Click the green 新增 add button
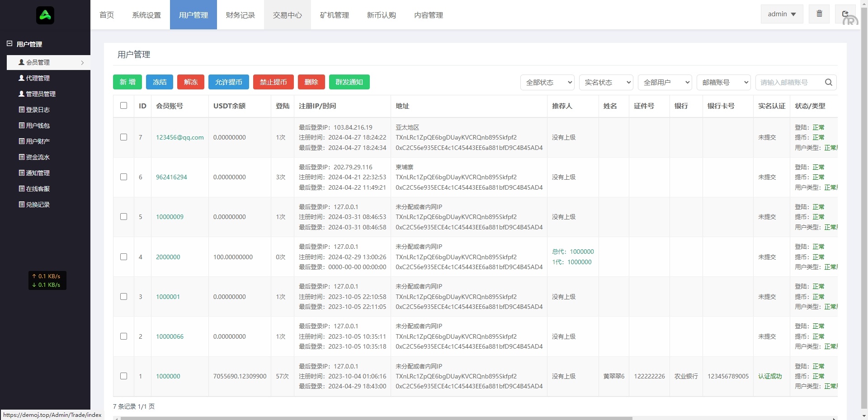This screenshot has width=868, height=420. [127, 82]
